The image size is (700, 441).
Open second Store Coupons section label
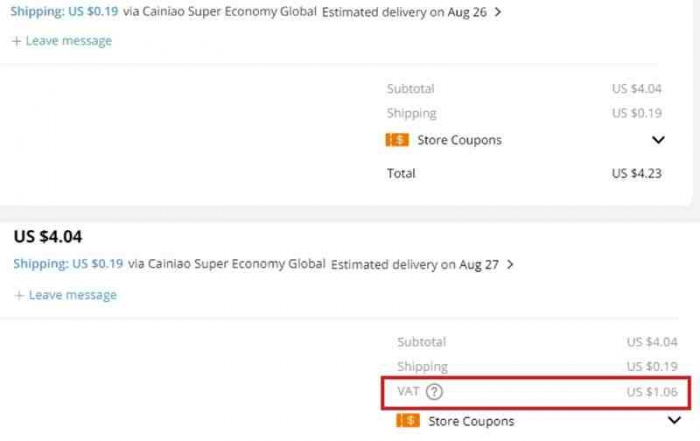471,421
